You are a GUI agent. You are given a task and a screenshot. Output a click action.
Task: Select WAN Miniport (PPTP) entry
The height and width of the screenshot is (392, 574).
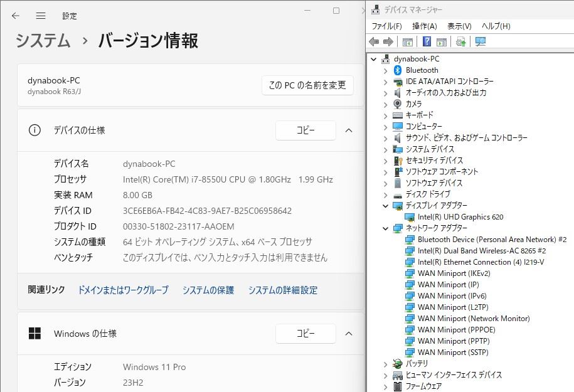click(454, 341)
